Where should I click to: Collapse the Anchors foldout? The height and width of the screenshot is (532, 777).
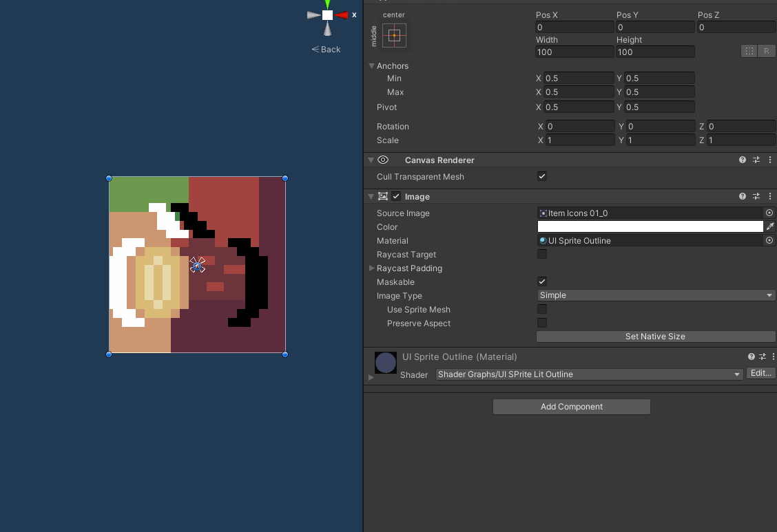click(372, 65)
